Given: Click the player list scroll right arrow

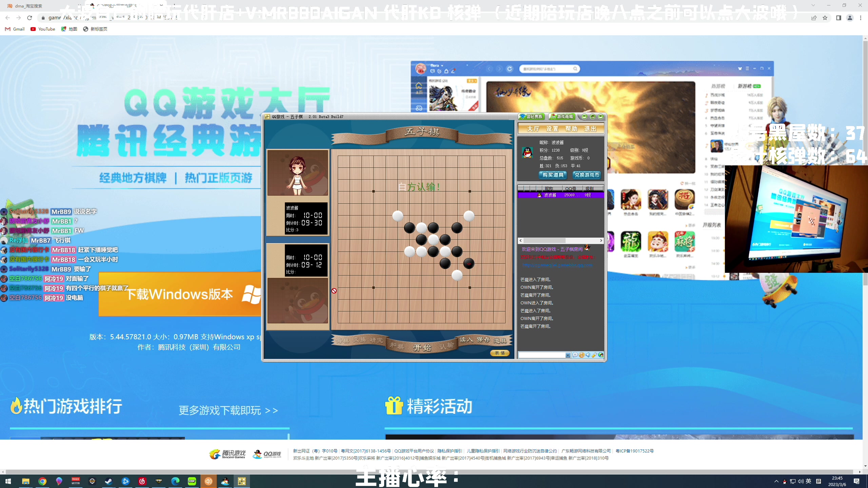Looking at the screenshot, I should (x=601, y=241).
